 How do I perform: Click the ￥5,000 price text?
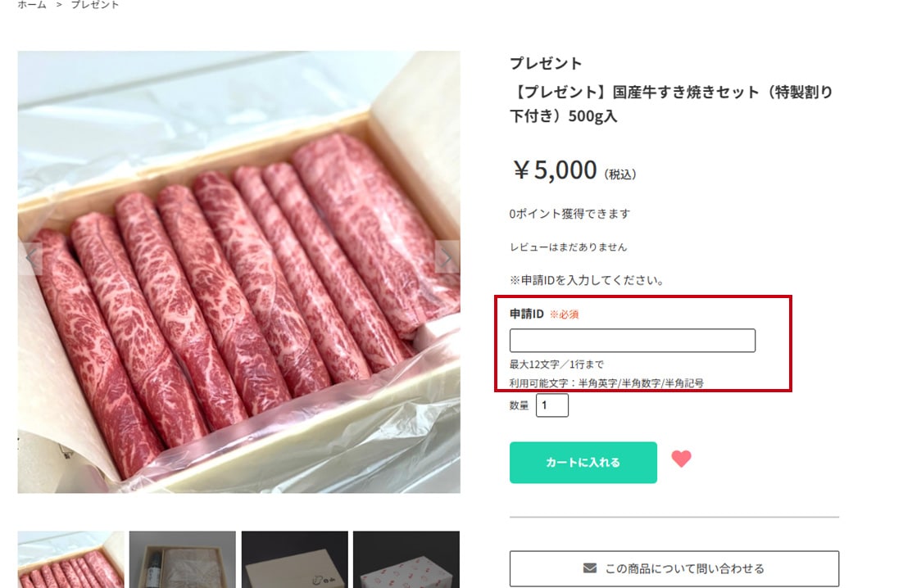[x=555, y=170]
